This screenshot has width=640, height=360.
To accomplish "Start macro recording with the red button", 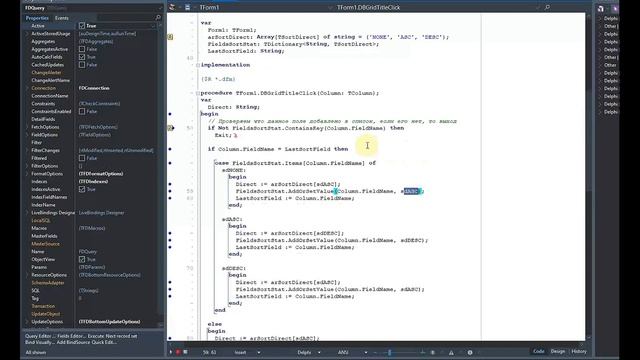I will 178,352.
